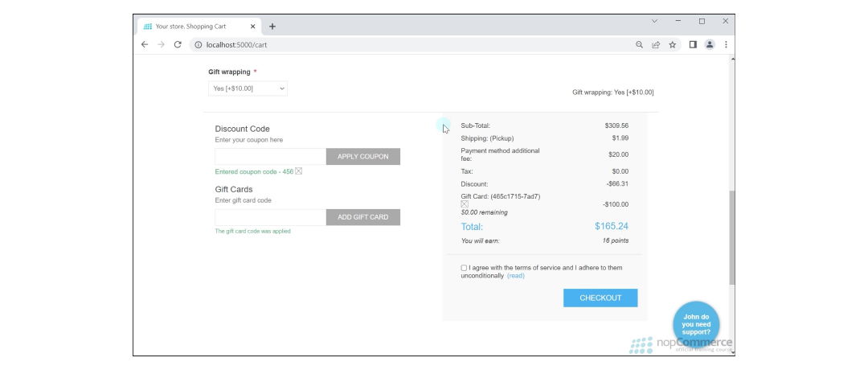Click the Total amount $165.24

tap(612, 226)
